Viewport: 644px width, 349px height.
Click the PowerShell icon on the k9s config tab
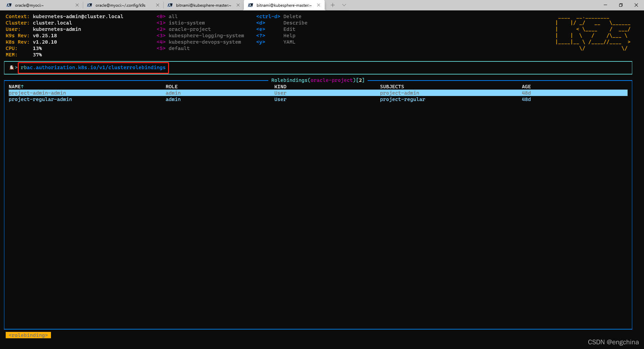tap(90, 5)
